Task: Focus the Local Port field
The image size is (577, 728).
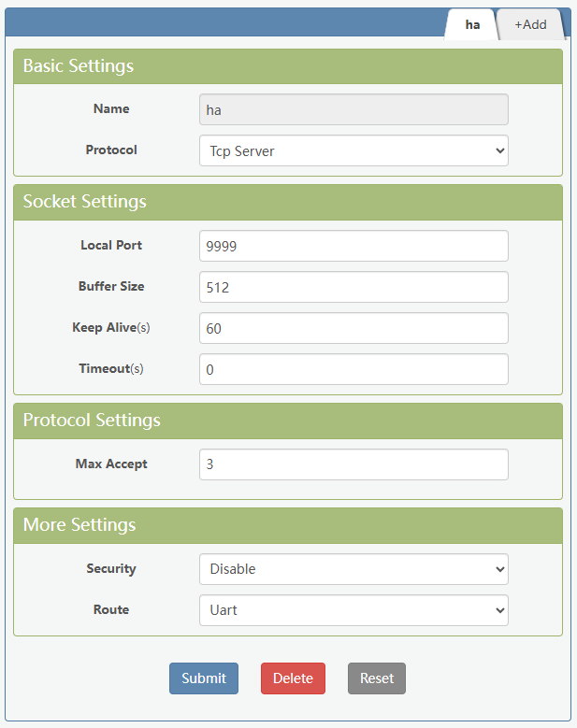Action: coord(353,246)
